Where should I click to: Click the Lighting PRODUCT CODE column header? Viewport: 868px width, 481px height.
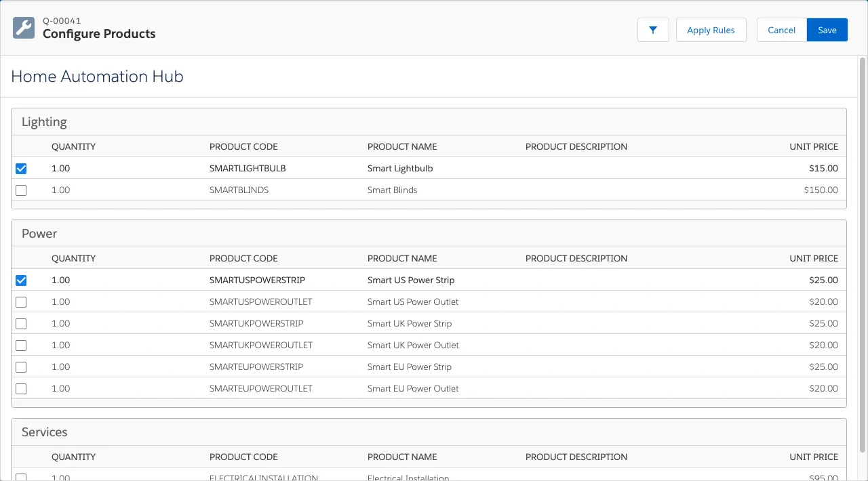pos(243,146)
